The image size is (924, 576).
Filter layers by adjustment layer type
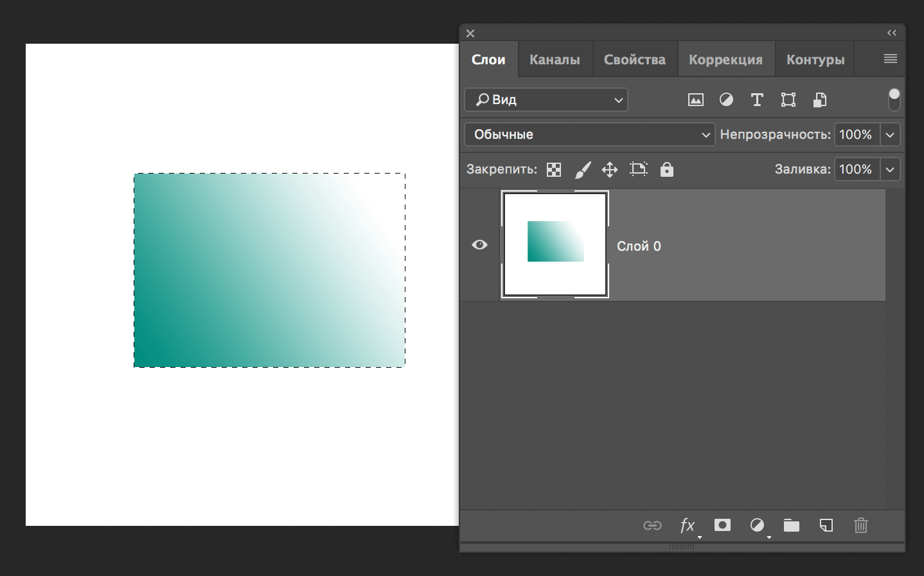point(726,100)
